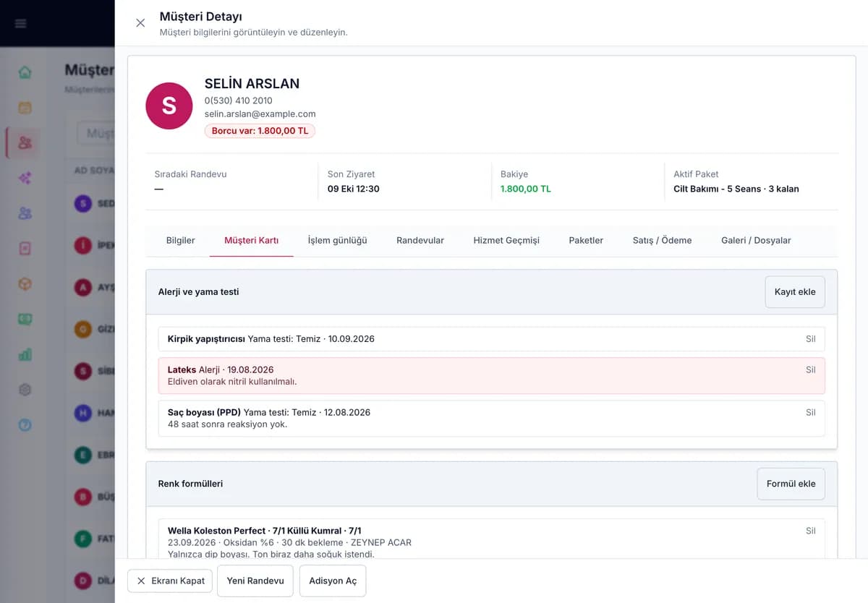Close the Müşteri Detayı panel with the X icon

140,23
